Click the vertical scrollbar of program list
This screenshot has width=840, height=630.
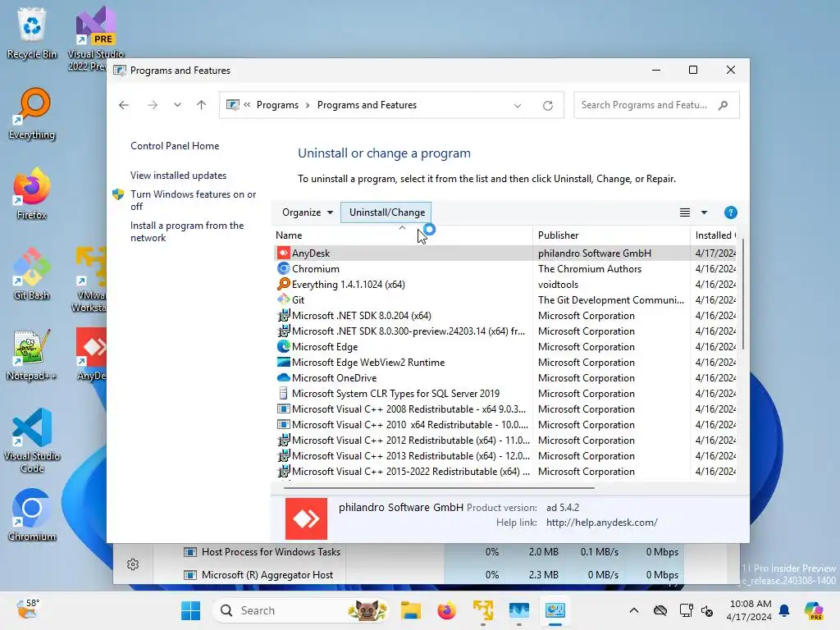742,294
